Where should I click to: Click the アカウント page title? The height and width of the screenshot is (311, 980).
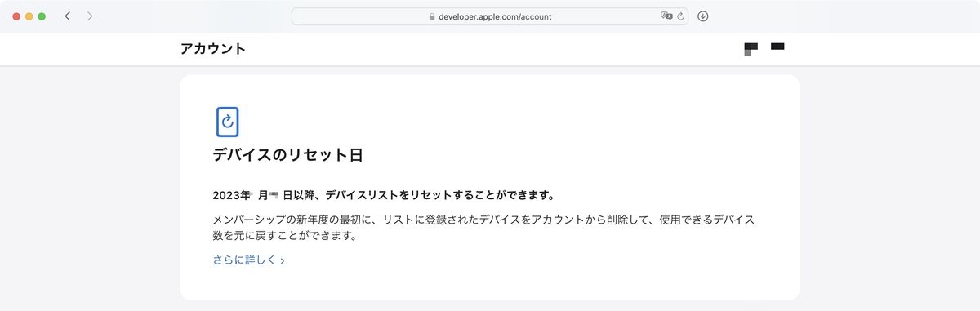coord(213,49)
